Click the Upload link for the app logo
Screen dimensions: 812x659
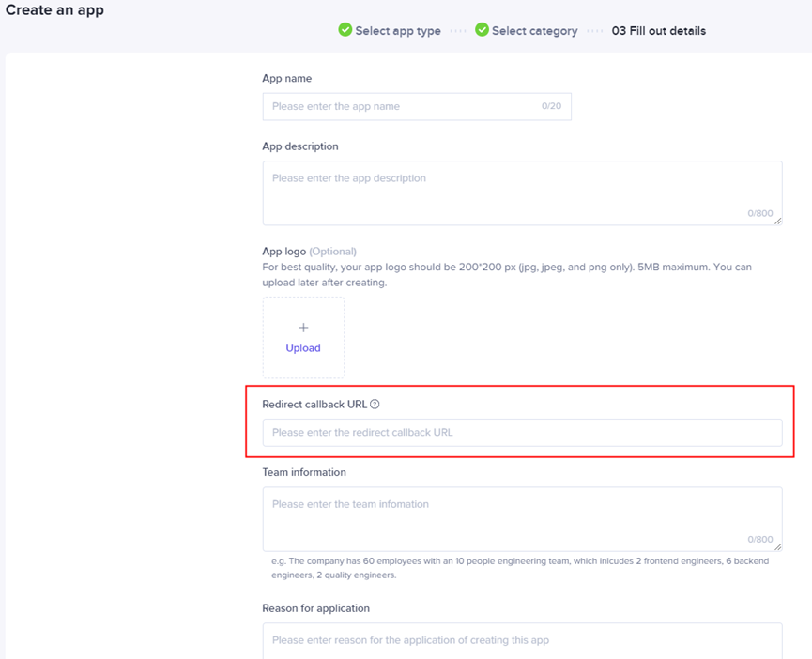click(x=303, y=348)
